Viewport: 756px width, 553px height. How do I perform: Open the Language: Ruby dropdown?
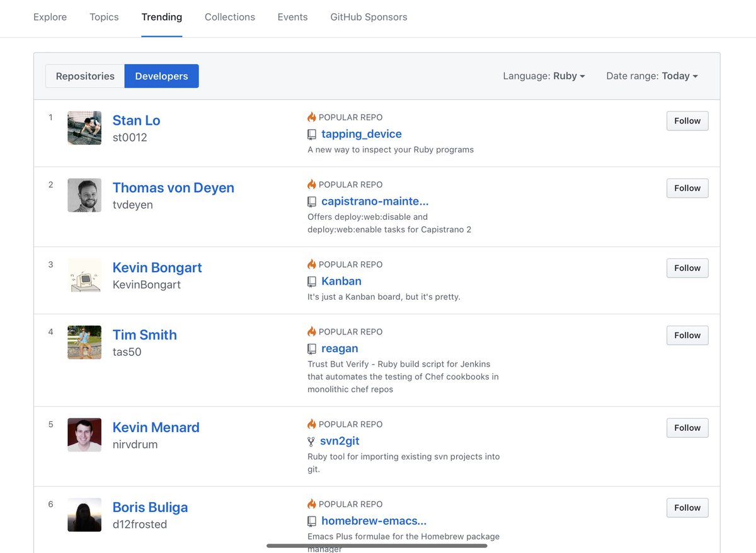[544, 76]
